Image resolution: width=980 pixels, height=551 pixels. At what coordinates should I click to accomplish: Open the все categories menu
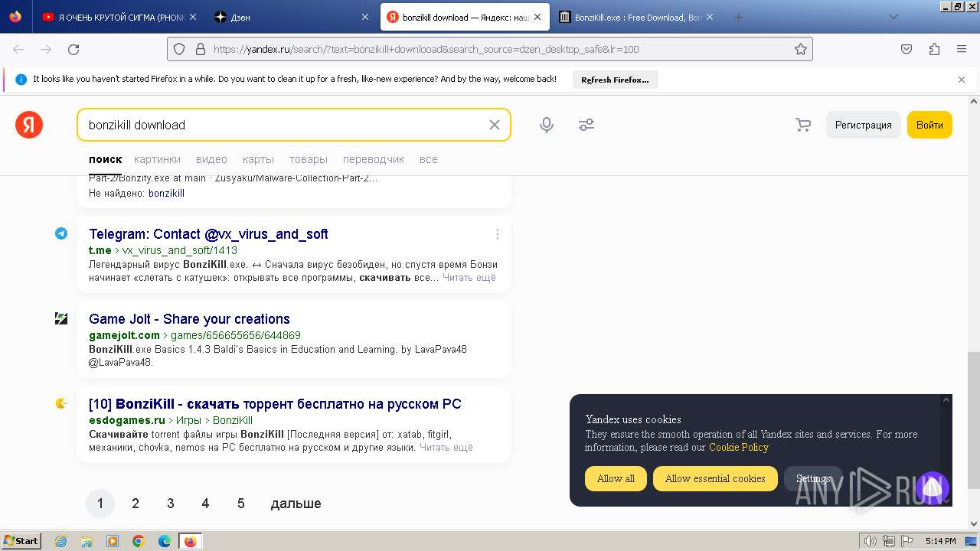click(429, 159)
